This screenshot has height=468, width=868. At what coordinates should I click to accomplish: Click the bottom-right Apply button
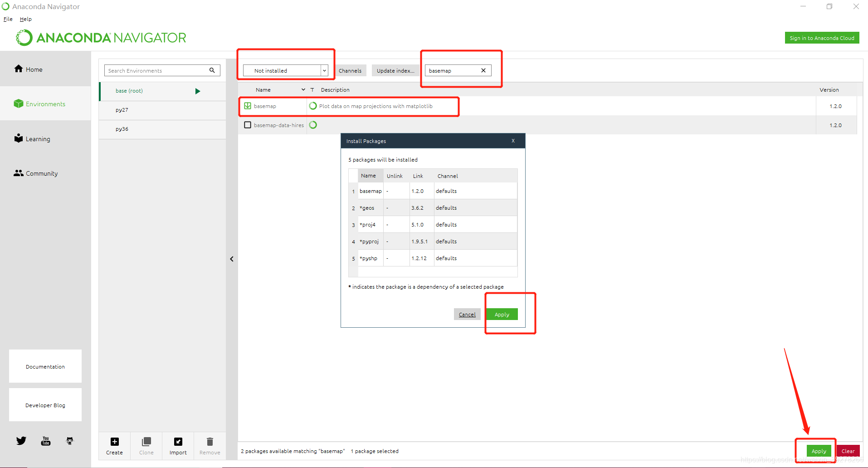pyautogui.click(x=819, y=451)
